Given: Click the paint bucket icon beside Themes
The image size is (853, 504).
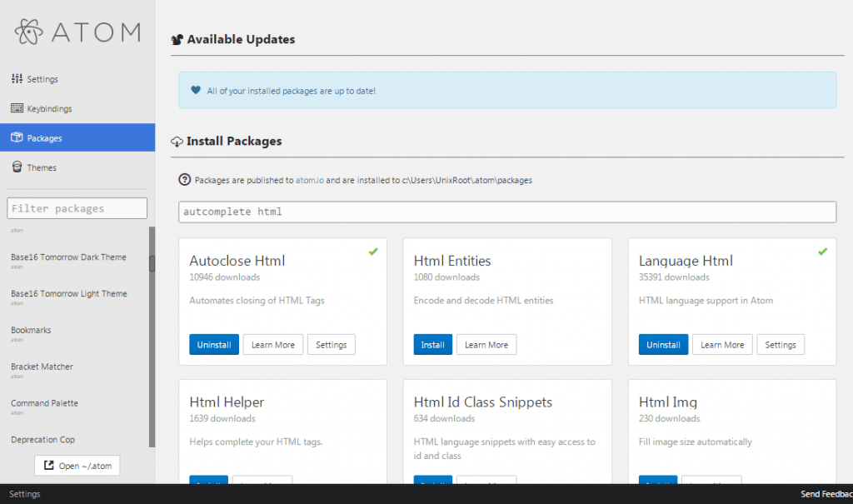Looking at the screenshot, I should pyautogui.click(x=16, y=167).
